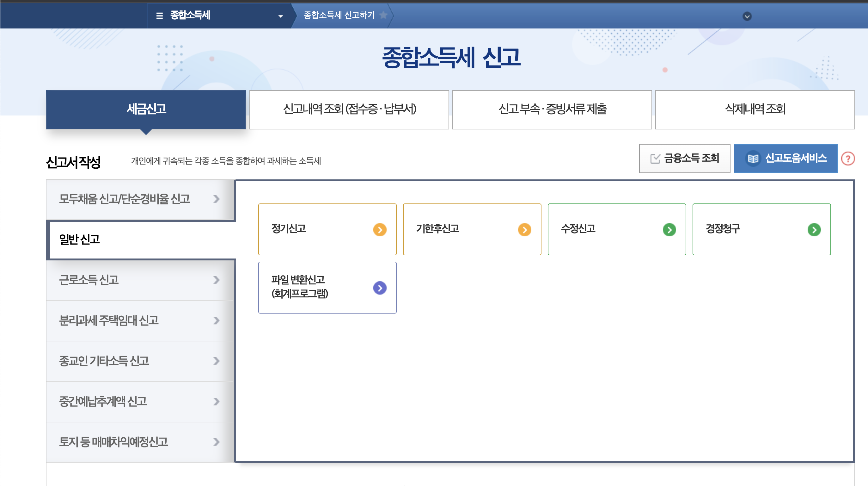Expand the circular down-arrow in top bar
The image size is (868, 486).
(x=747, y=16)
